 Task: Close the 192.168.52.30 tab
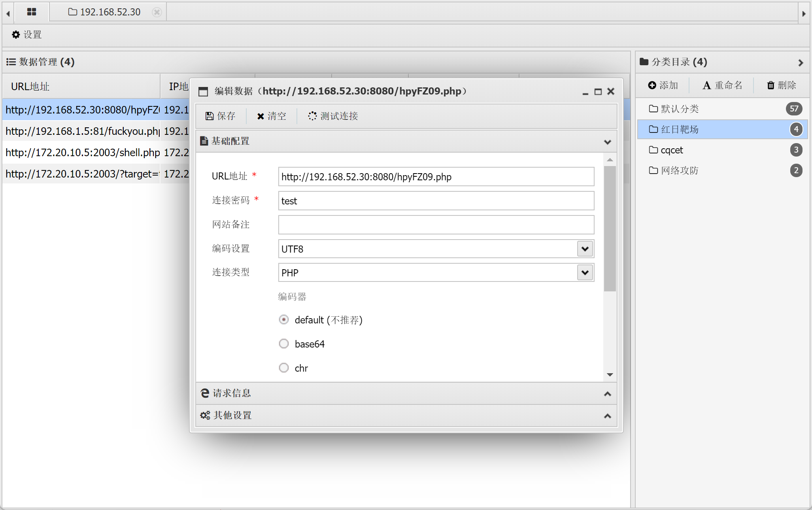click(x=157, y=12)
